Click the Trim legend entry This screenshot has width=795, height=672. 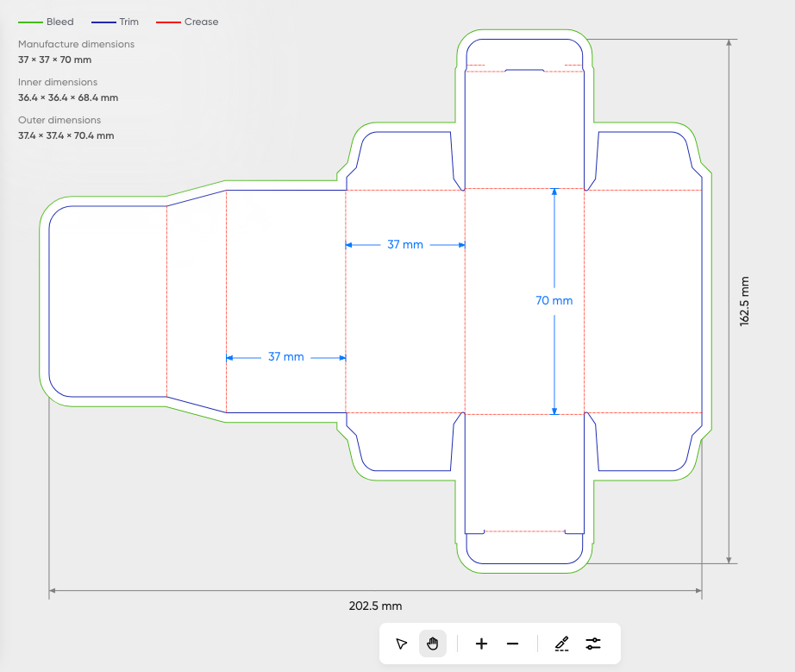115,22
